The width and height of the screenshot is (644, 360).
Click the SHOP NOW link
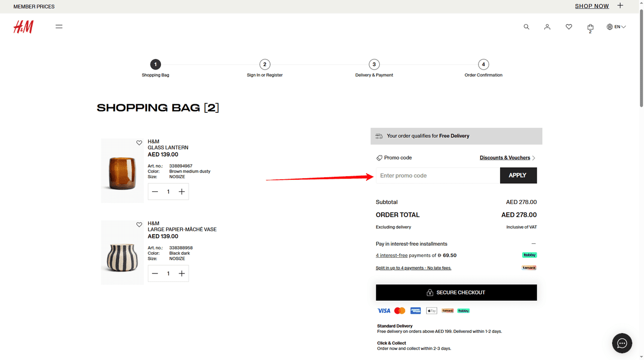pos(592,6)
